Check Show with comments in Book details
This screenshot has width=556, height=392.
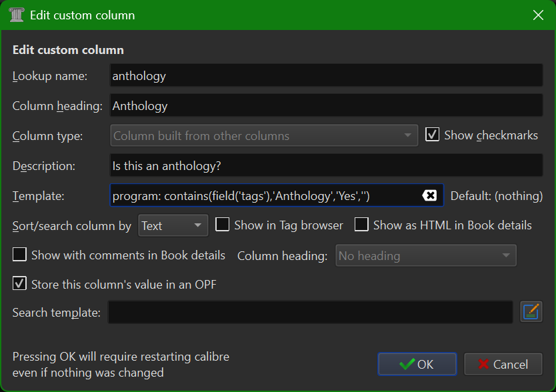point(19,255)
